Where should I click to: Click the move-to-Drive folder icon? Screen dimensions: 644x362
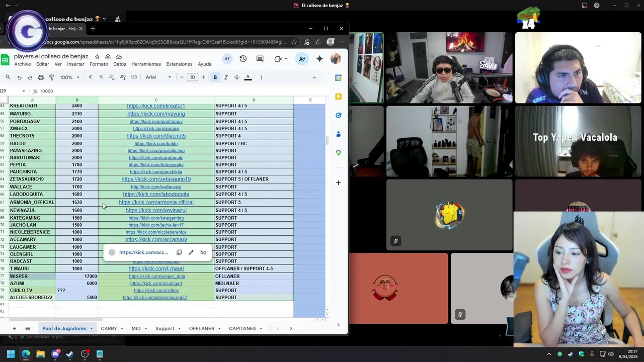[x=108, y=57]
